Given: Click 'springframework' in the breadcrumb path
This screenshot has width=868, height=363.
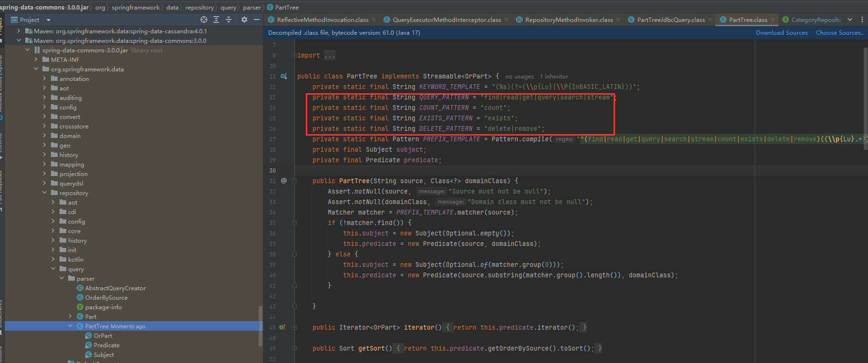Looking at the screenshot, I should coord(136,8).
